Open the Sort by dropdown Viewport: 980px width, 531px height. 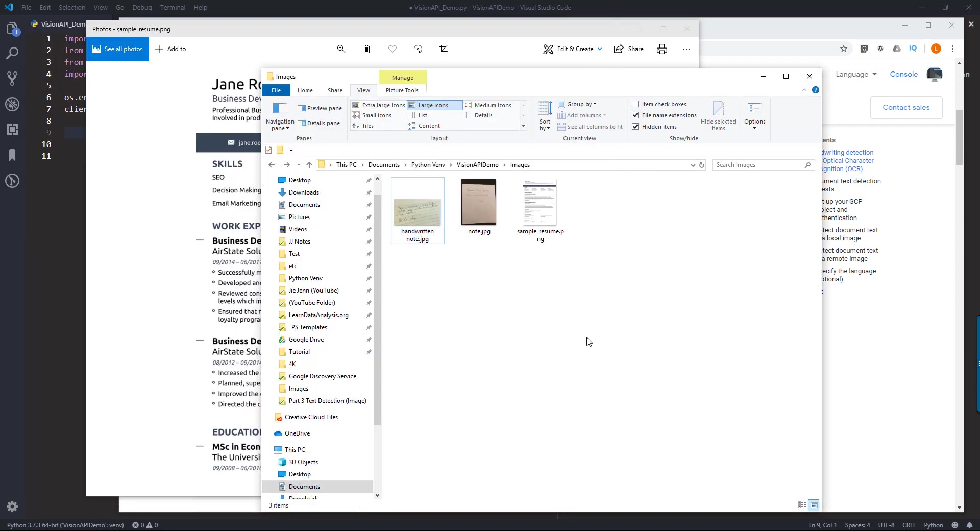(545, 116)
